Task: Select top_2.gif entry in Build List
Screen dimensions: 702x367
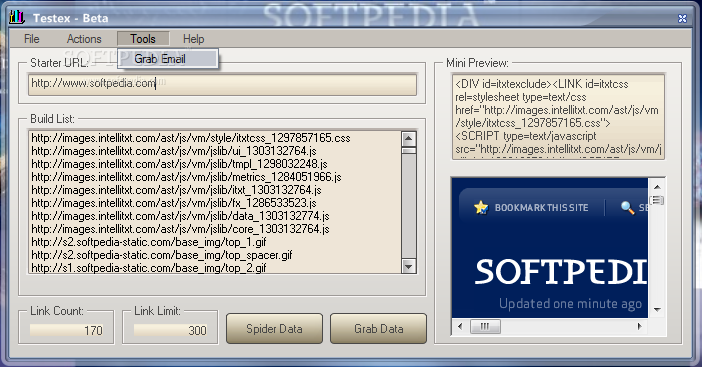Action: (x=149, y=268)
